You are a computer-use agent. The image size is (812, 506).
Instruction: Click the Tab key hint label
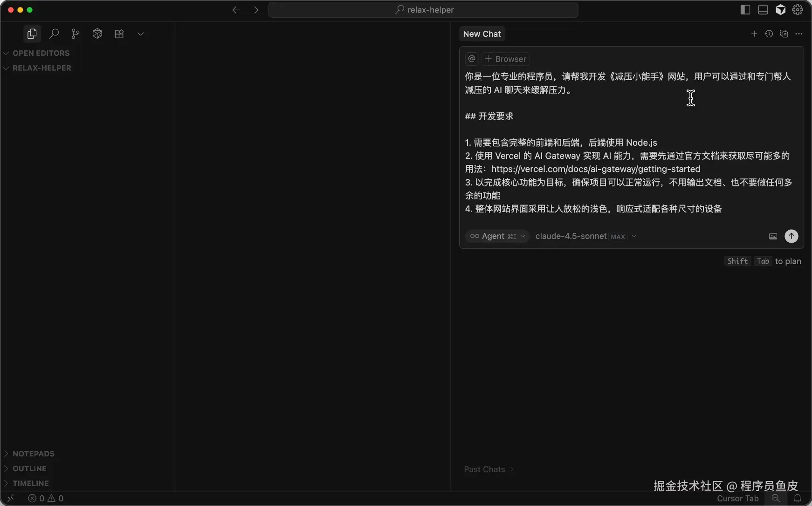click(763, 261)
